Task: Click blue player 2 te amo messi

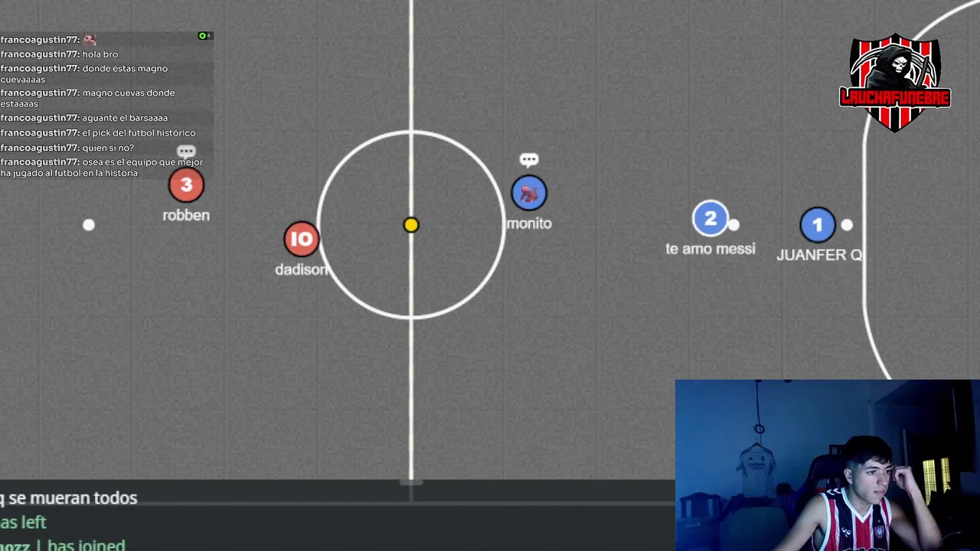Action: tap(710, 219)
